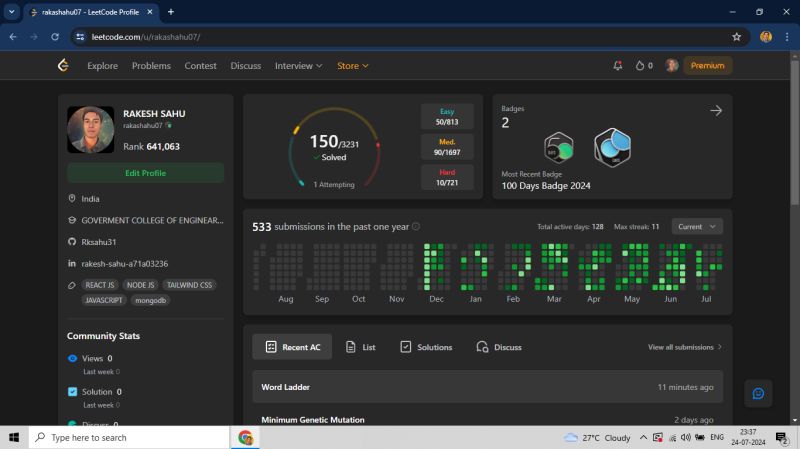Click the Edit Profile button

tap(146, 173)
